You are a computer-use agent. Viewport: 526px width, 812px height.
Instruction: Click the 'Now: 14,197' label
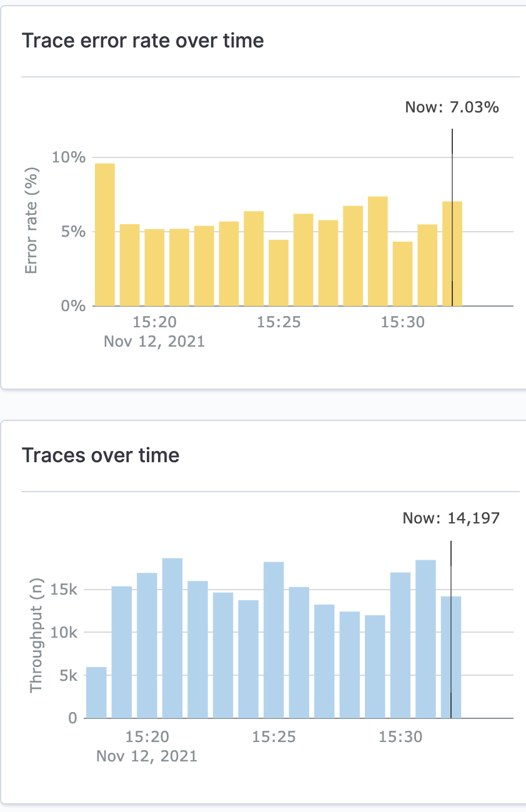tap(451, 518)
